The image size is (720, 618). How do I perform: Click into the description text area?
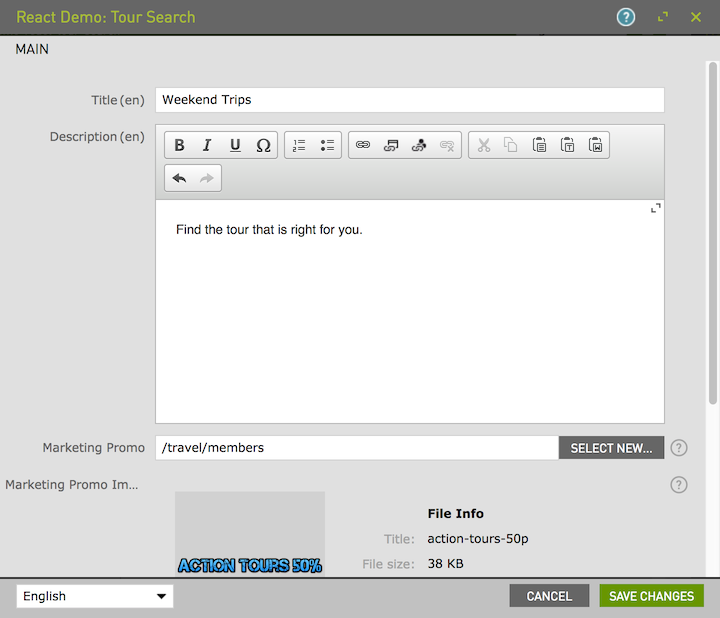[x=410, y=311]
